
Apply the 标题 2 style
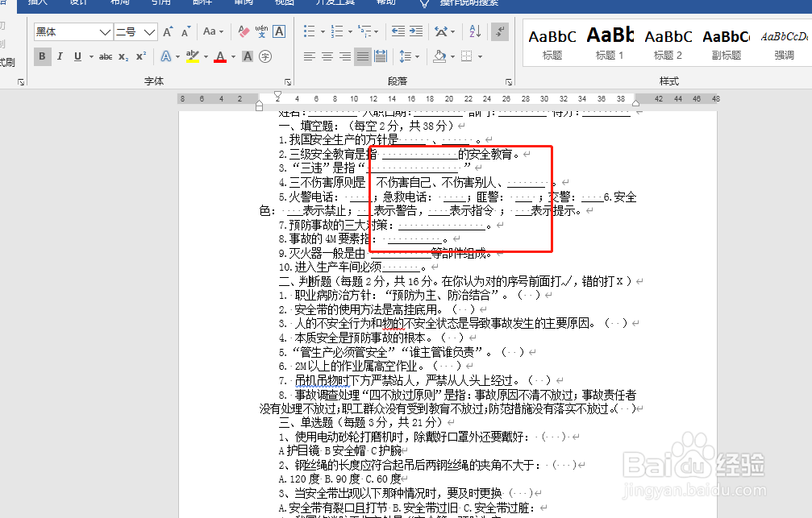[668, 44]
